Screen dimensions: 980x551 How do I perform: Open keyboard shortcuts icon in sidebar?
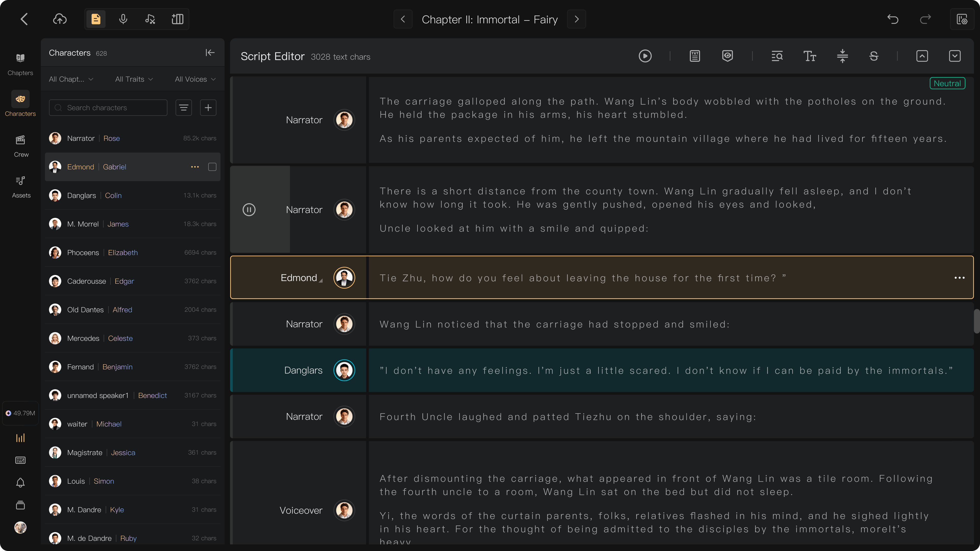(x=20, y=460)
